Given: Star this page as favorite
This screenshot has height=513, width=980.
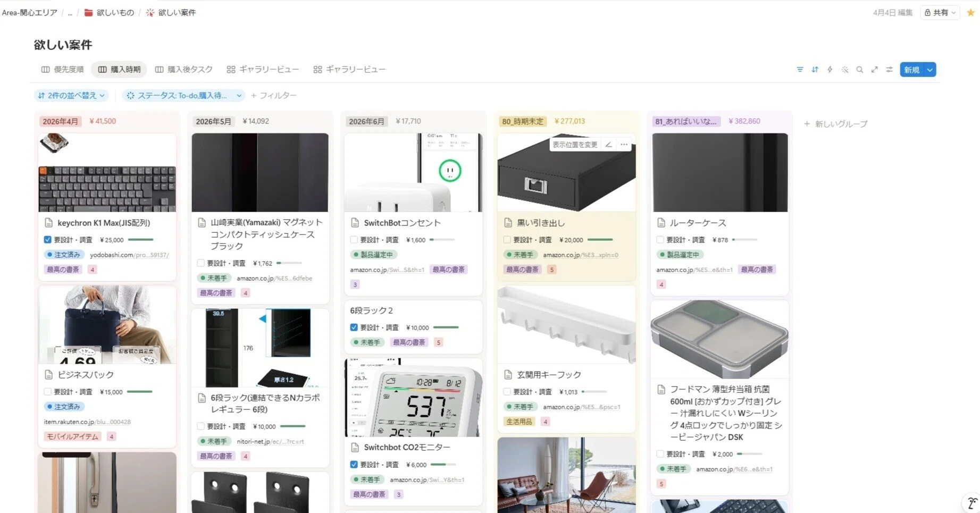Looking at the screenshot, I should pos(970,12).
